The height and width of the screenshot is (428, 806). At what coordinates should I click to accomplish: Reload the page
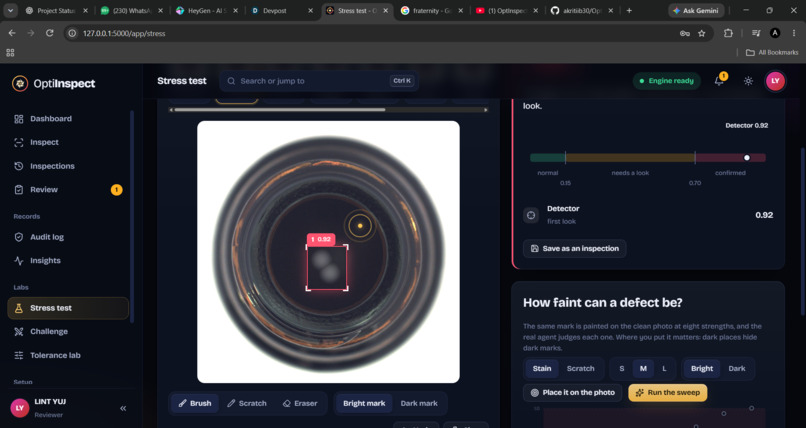[x=50, y=33]
